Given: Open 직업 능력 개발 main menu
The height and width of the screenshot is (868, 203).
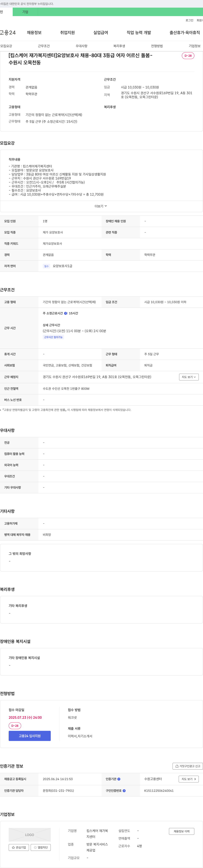Looking at the screenshot, I should (139, 33).
